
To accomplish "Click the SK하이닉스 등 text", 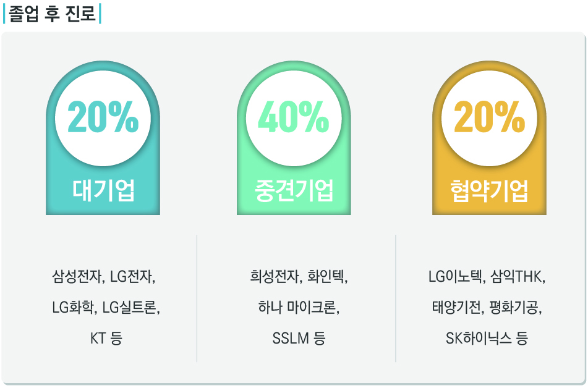I will point(487,338).
